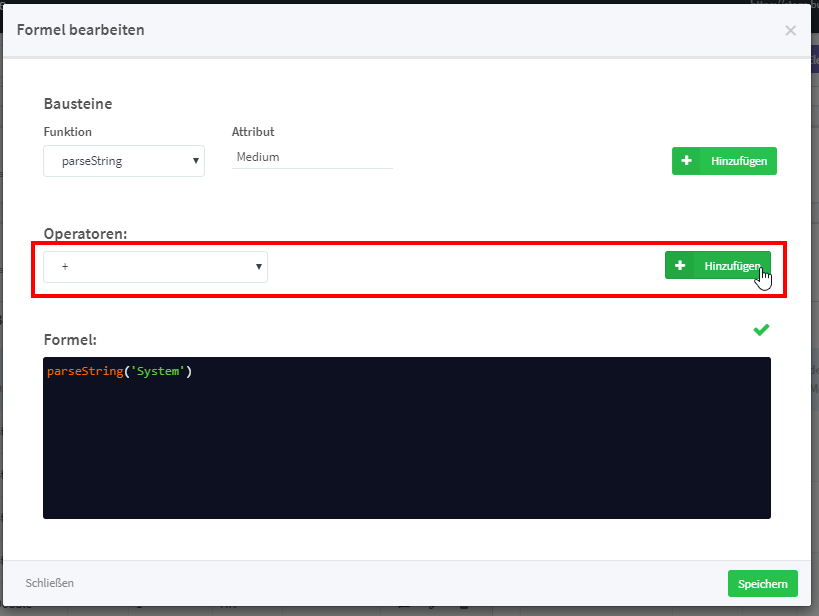Click the green formula validity checkmark
Image resolution: width=819 pixels, height=616 pixels.
pos(761,330)
